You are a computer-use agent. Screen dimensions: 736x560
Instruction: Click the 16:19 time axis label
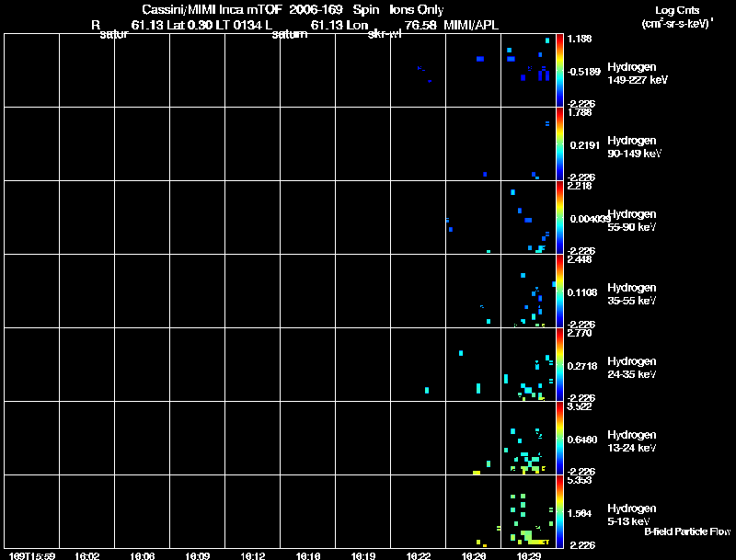tap(362, 555)
